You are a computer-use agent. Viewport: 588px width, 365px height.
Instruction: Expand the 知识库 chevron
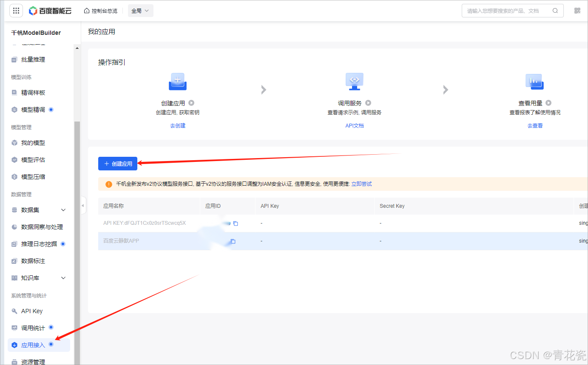(64, 278)
